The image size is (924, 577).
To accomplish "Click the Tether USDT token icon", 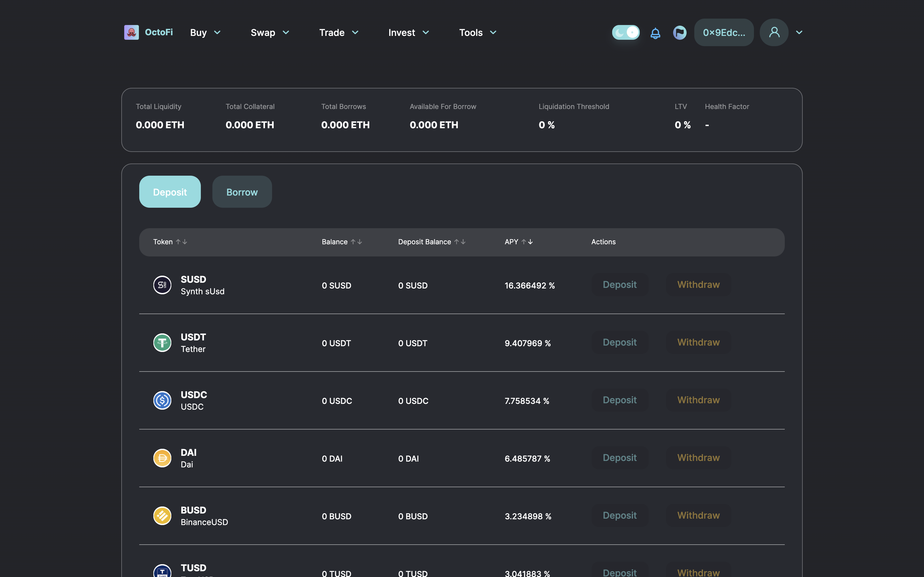I will [x=162, y=343].
